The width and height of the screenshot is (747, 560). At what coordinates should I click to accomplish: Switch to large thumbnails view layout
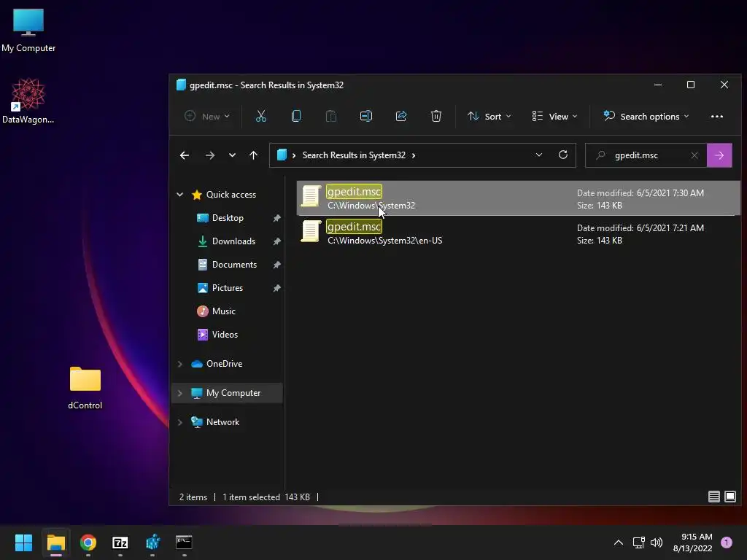coord(729,497)
